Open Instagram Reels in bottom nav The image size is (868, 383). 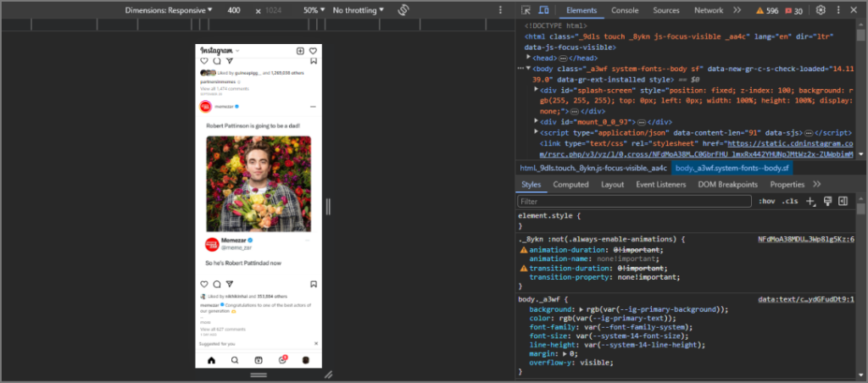point(259,360)
